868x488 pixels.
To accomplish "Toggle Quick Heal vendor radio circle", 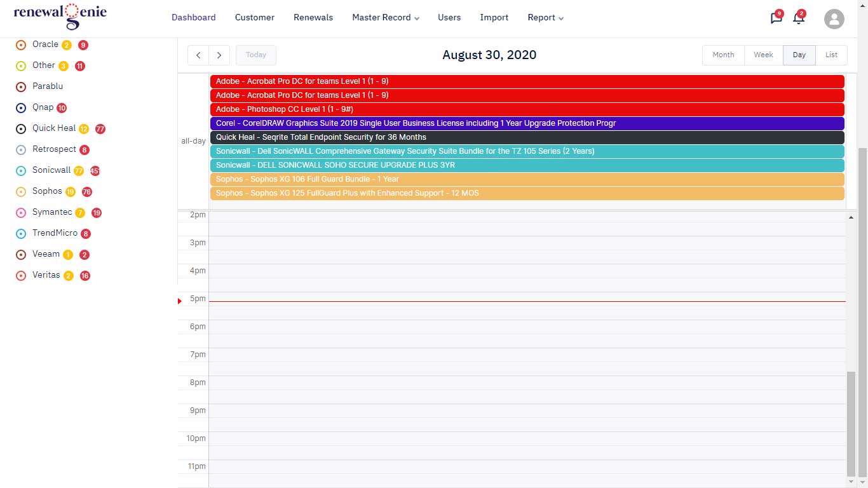I will (20, 129).
